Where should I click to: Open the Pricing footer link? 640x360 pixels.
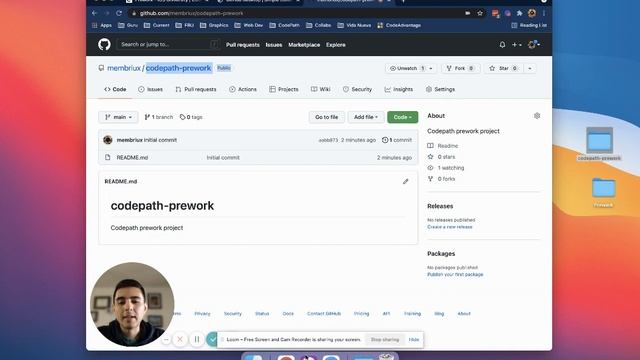tap(361, 314)
